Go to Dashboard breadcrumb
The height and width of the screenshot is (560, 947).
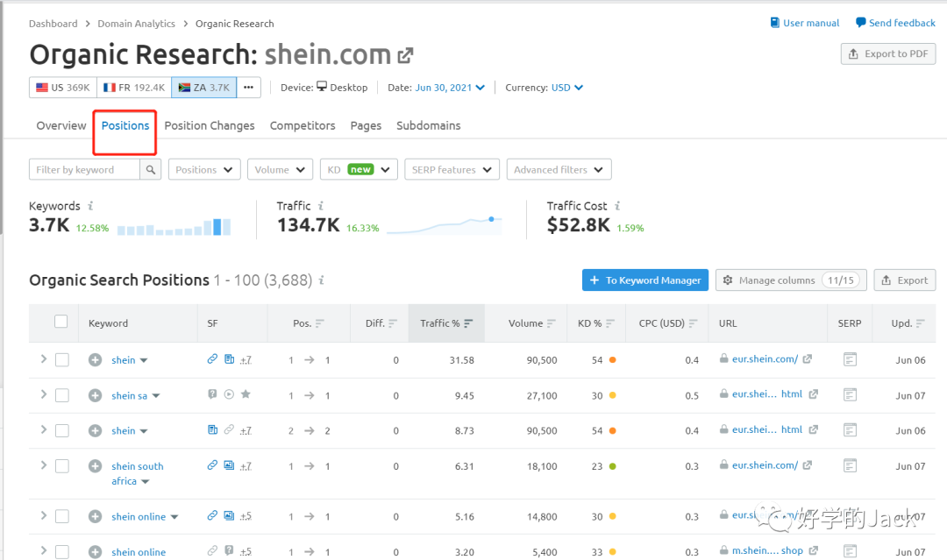click(53, 24)
